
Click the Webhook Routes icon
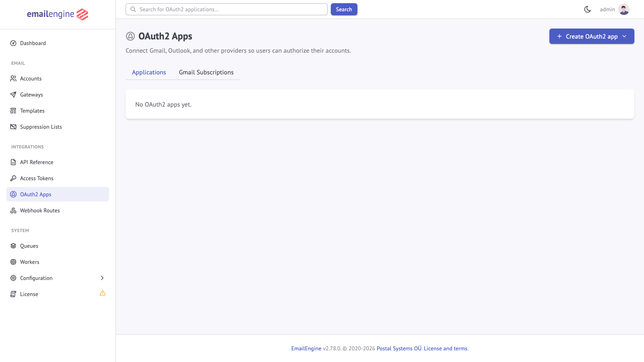[13, 210]
